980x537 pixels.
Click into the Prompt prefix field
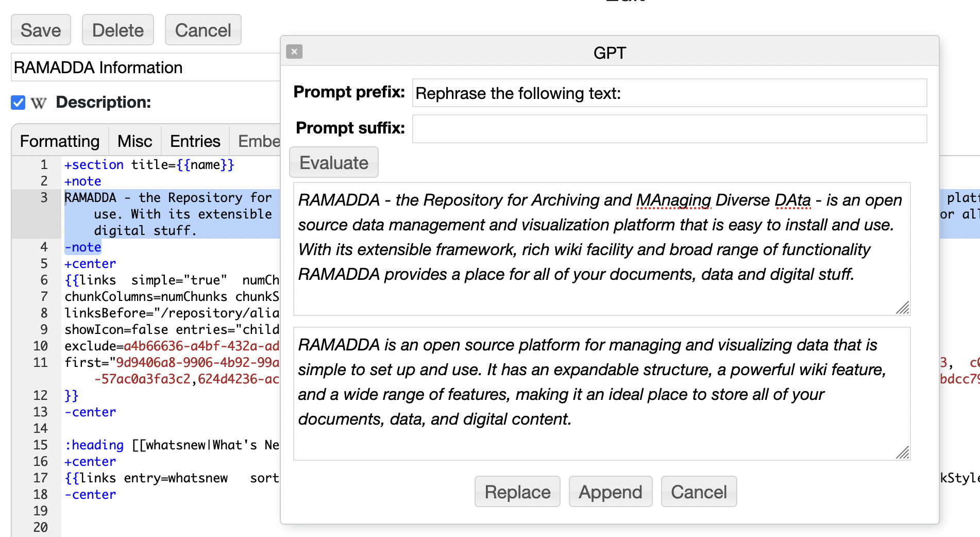pos(669,93)
